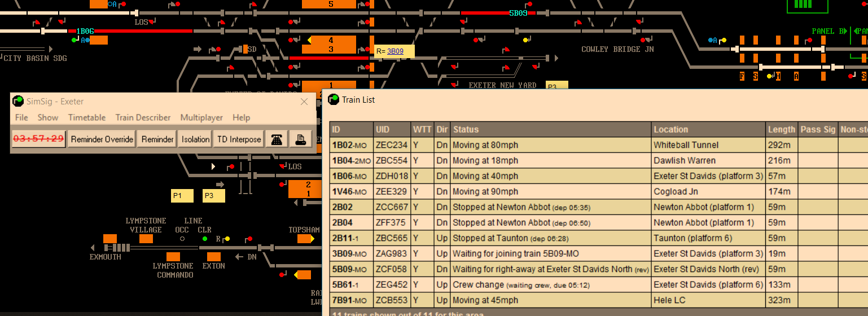Viewport: 868px width, 316px height.
Task: Sort train list by Length column header
Action: 782,129
